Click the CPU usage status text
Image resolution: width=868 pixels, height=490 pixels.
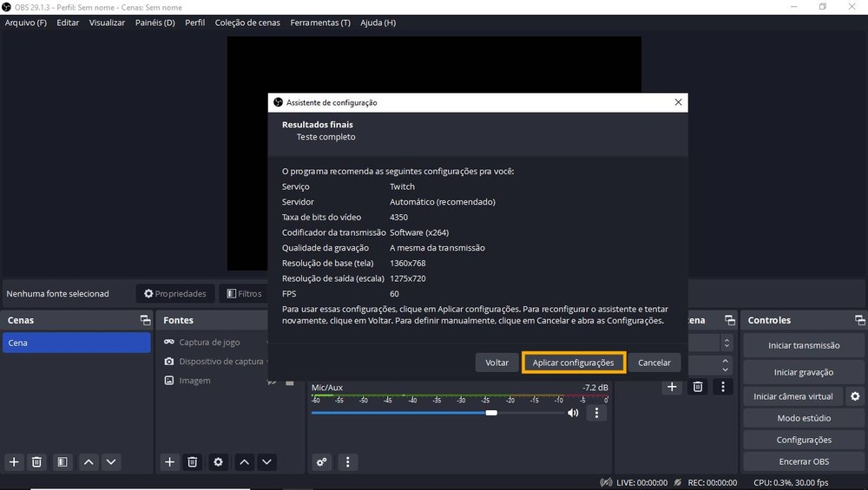(x=791, y=482)
